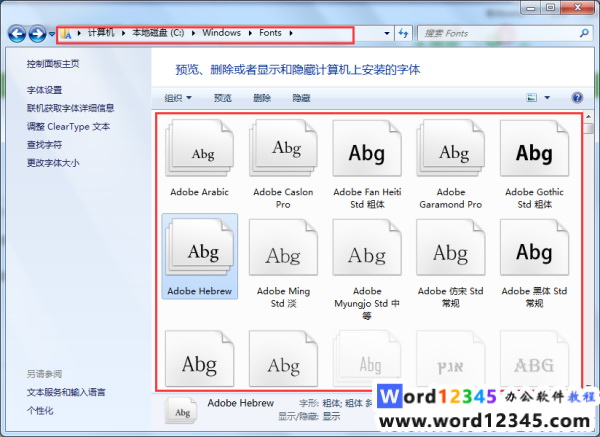Click the Adobe Caslon Pro font name label
The width and height of the screenshot is (600, 437).
click(x=283, y=198)
